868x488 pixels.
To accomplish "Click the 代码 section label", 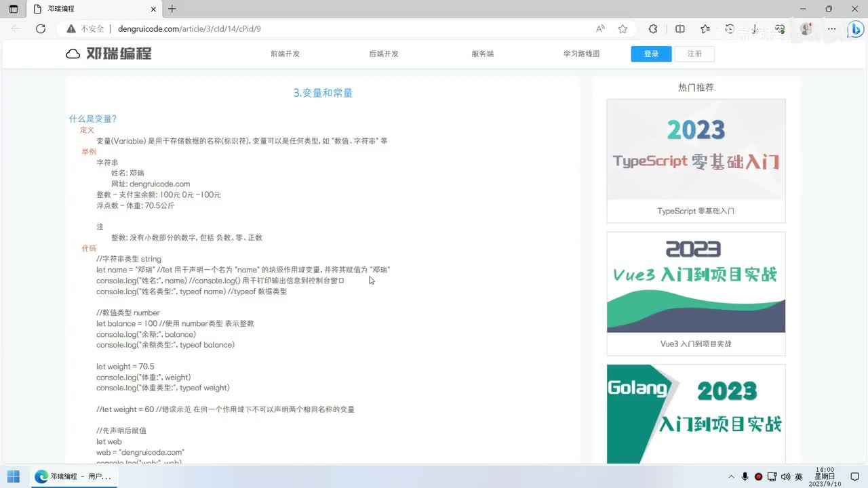I will [x=89, y=248].
